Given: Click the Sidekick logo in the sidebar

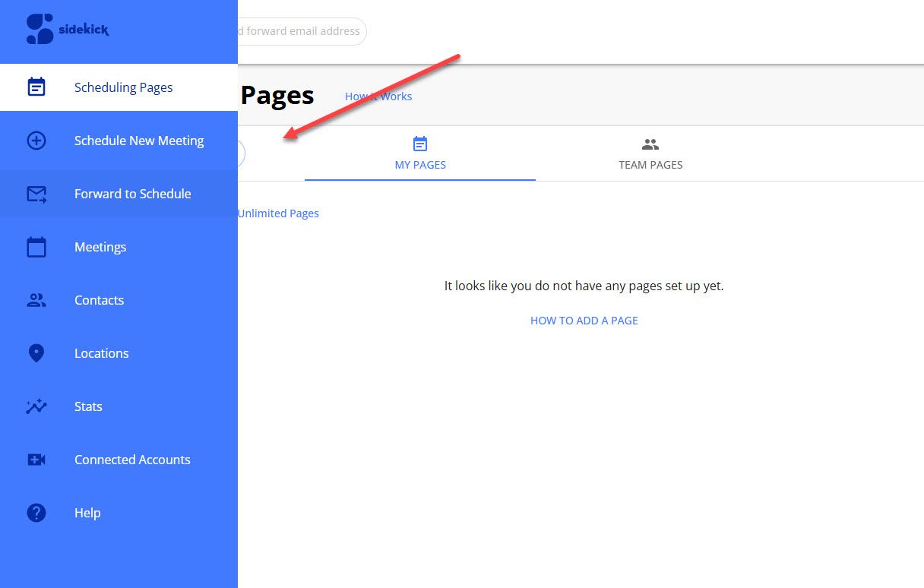Looking at the screenshot, I should tap(67, 30).
